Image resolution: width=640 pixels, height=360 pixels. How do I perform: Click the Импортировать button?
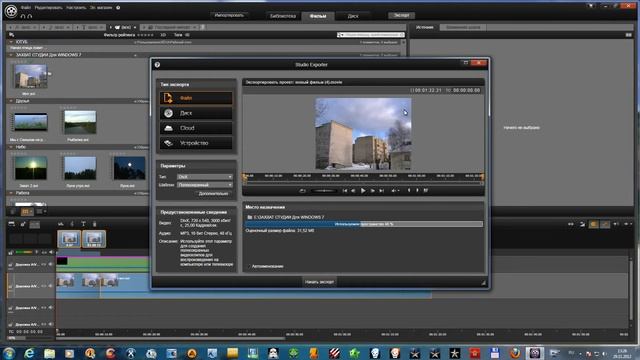229,16
